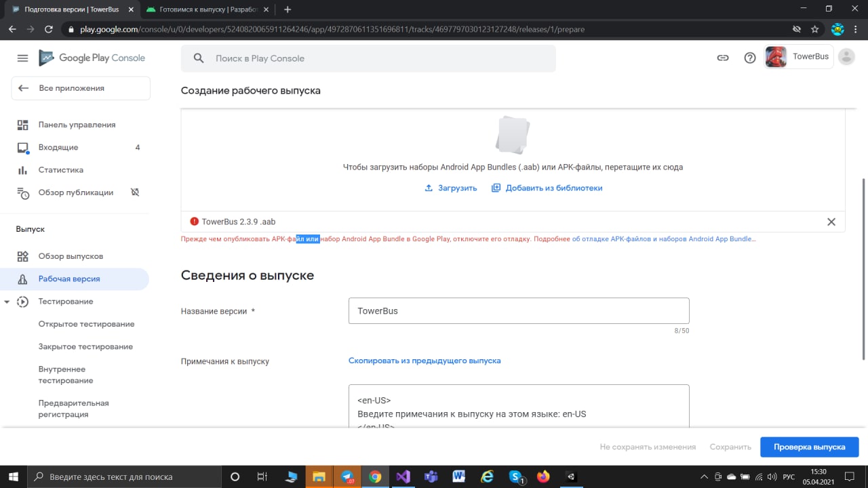868x488 pixels.
Task: Open Visual Studio from the taskbar
Action: [403, 476]
